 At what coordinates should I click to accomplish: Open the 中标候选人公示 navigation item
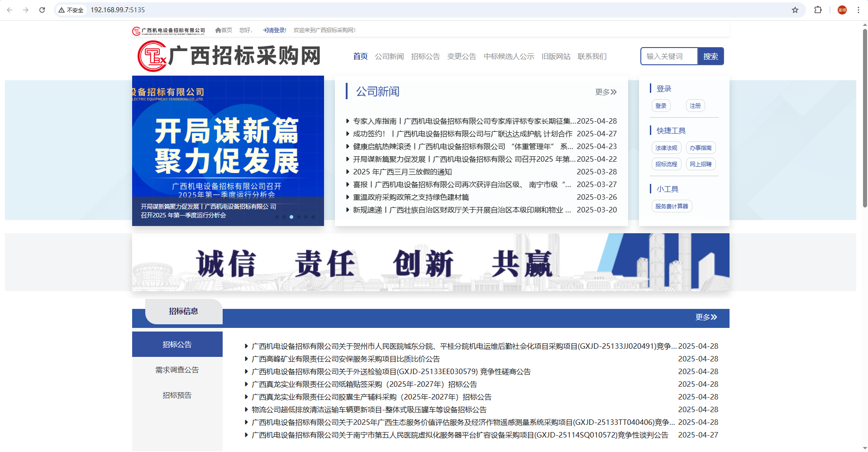pos(509,56)
